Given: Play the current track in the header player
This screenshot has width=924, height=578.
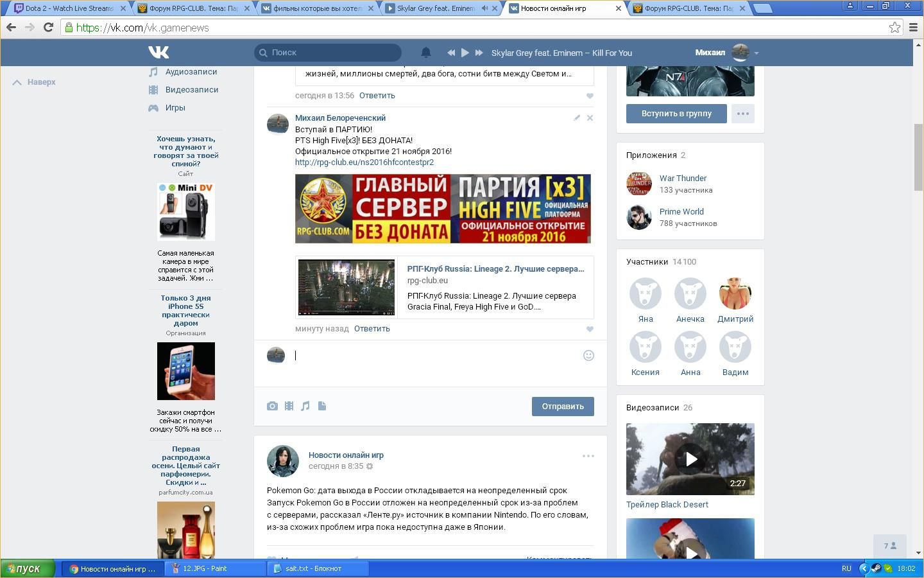Looking at the screenshot, I should 465,53.
